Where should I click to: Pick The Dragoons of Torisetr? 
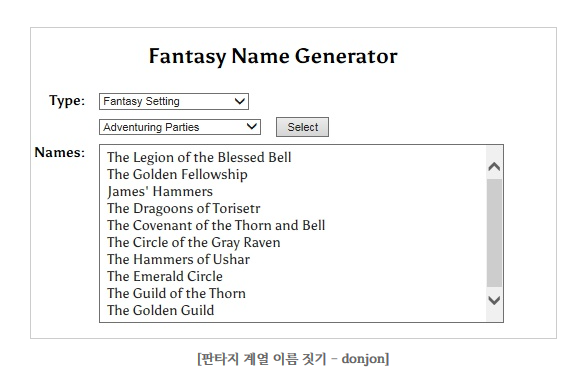183,208
